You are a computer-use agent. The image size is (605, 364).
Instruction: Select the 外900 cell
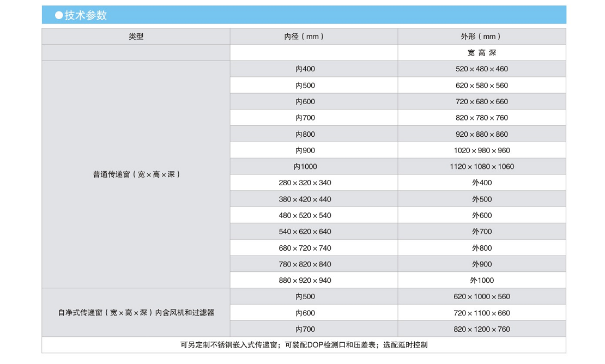[482, 264]
